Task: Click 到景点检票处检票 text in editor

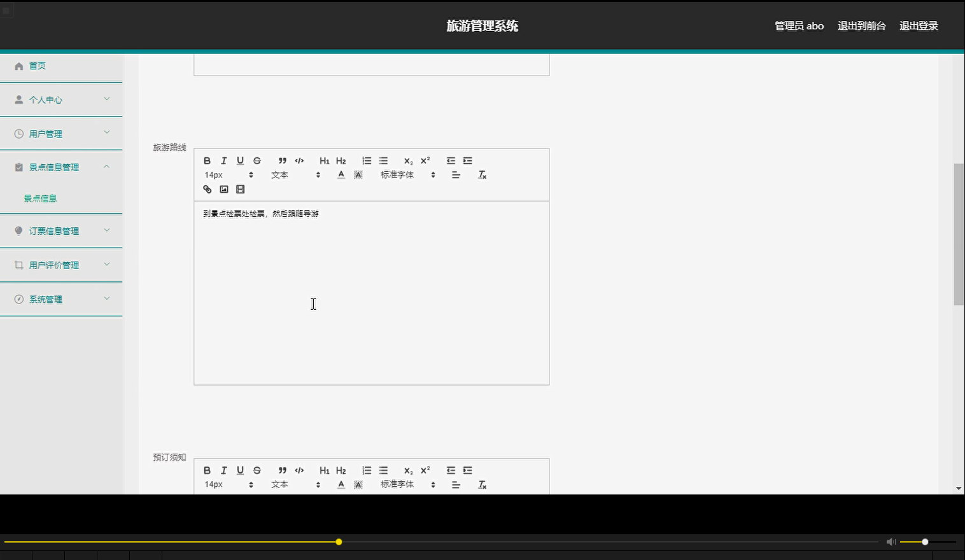Action: pyautogui.click(x=234, y=214)
